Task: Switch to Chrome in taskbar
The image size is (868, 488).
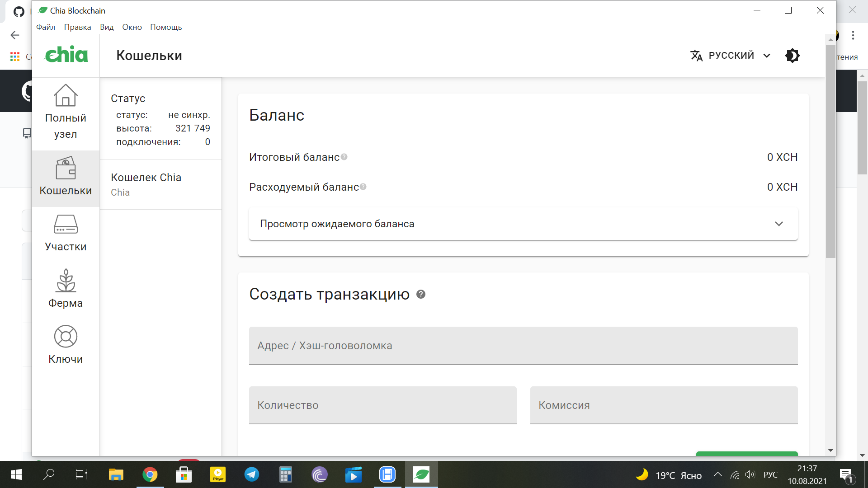Action: point(150,474)
